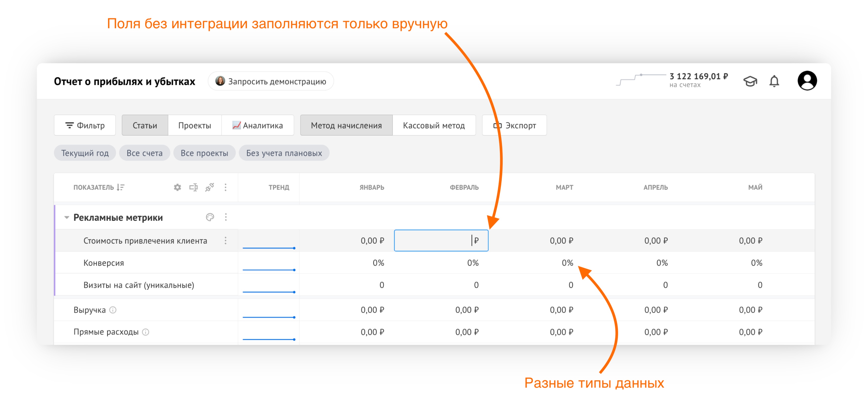
Task: Click the Экспорт button
Action: pyautogui.click(x=515, y=125)
